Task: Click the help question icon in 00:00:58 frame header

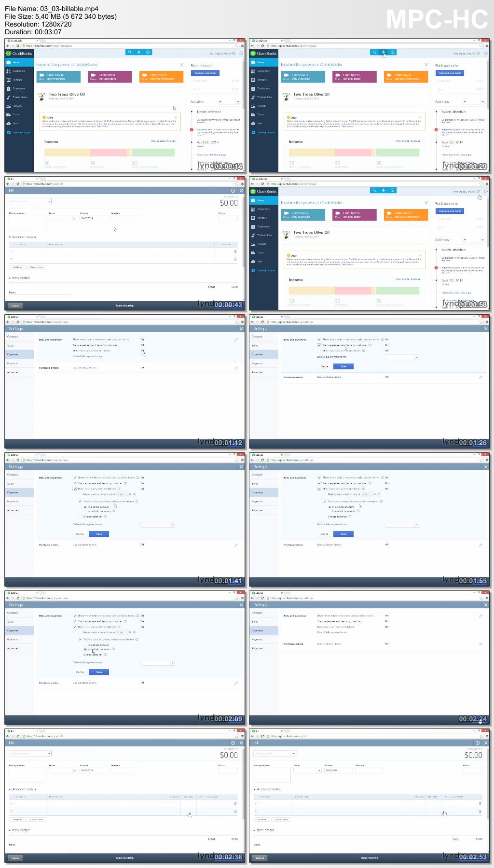Action: coord(485,192)
